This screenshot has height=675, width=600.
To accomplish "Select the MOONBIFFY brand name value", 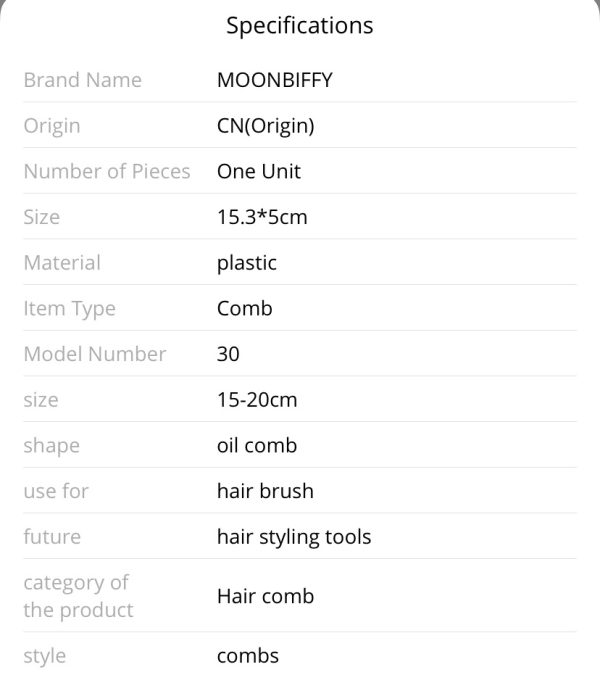I will coord(275,80).
